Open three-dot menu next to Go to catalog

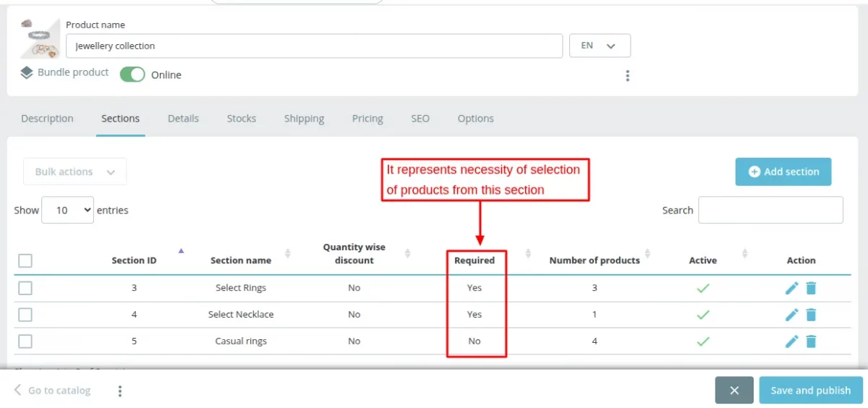(x=120, y=391)
